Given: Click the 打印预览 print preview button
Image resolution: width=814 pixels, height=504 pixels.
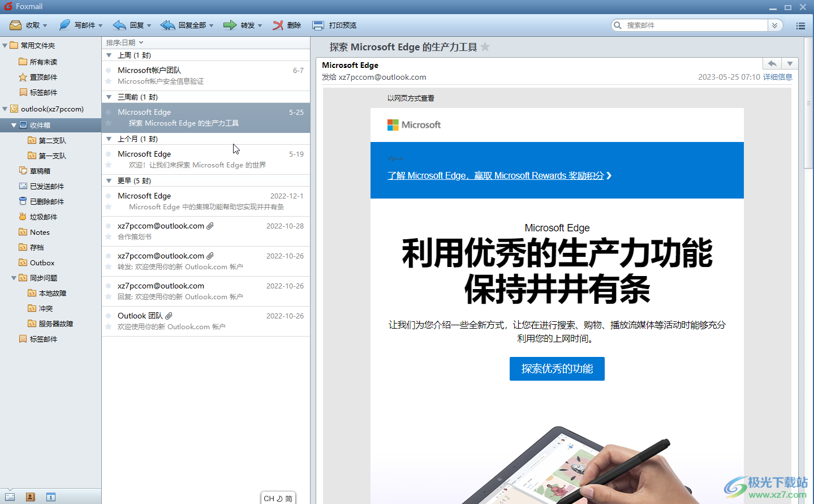Looking at the screenshot, I should click(x=334, y=25).
